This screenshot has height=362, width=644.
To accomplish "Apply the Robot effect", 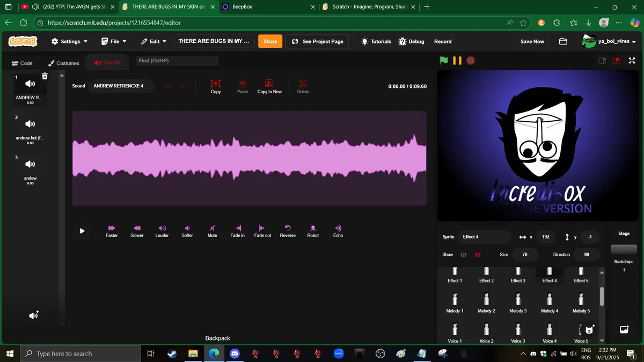I will pyautogui.click(x=313, y=231).
